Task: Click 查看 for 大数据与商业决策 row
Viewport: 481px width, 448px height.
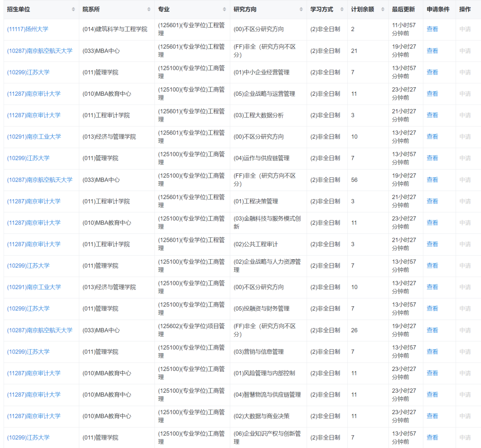Action: [432, 416]
